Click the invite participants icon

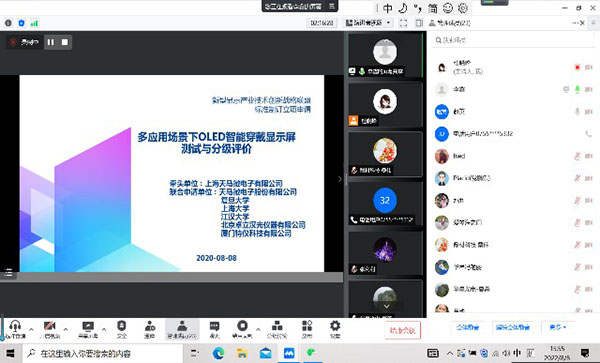[x=149, y=329]
